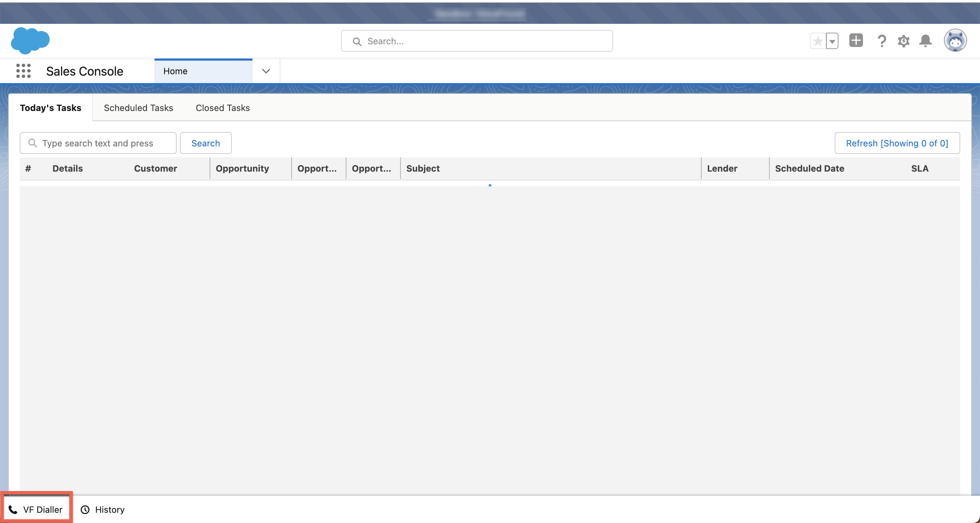Click the phone icon beside VF Dialler
Image resolution: width=980 pixels, height=523 pixels.
pos(13,510)
